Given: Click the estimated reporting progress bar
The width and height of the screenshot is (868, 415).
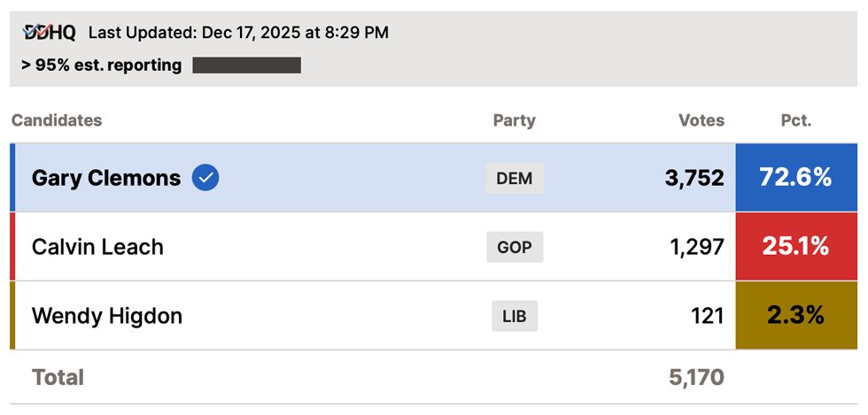Looking at the screenshot, I should [246, 65].
